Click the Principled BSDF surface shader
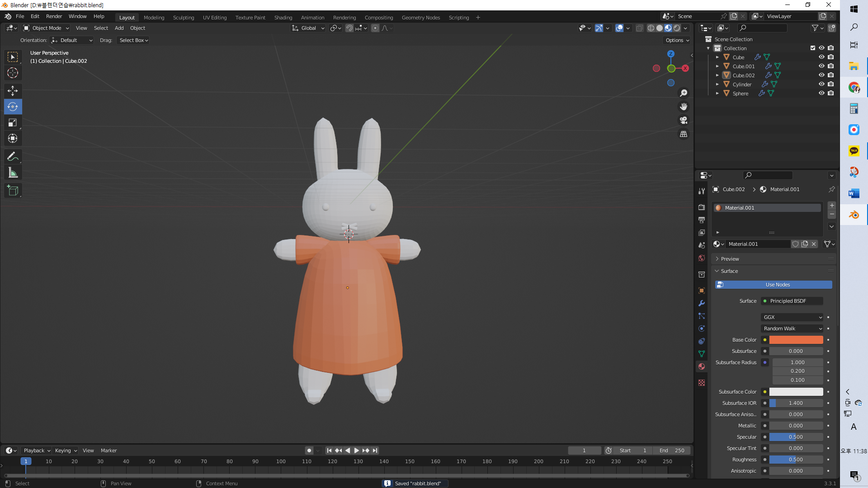The image size is (868, 488). tap(792, 301)
